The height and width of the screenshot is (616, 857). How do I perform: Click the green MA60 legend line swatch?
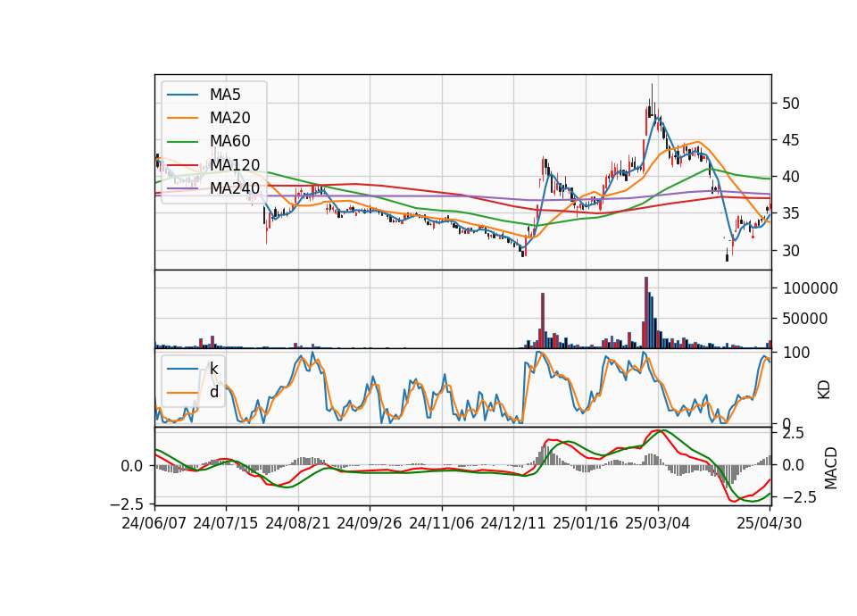point(182,142)
